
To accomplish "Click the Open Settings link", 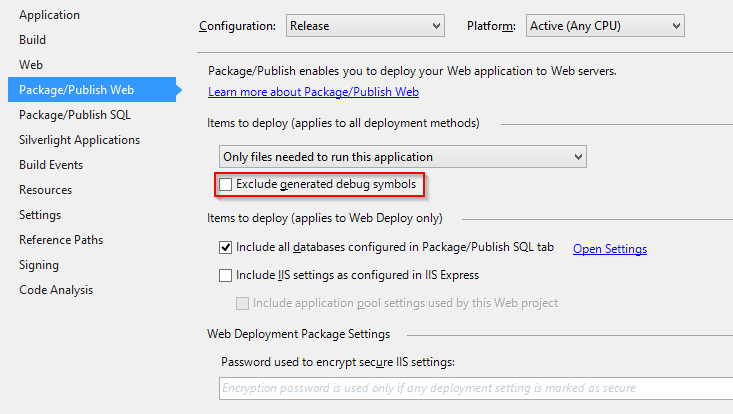I will pyautogui.click(x=610, y=249).
